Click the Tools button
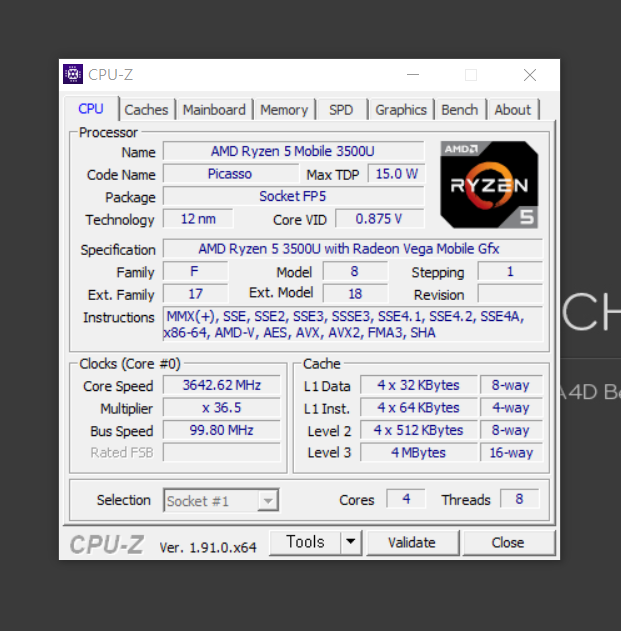621x631 pixels. pyautogui.click(x=305, y=542)
